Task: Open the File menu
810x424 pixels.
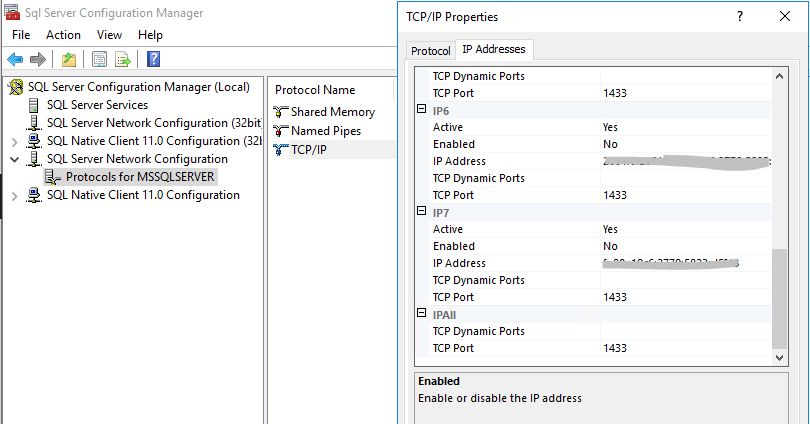Action: pos(21,35)
